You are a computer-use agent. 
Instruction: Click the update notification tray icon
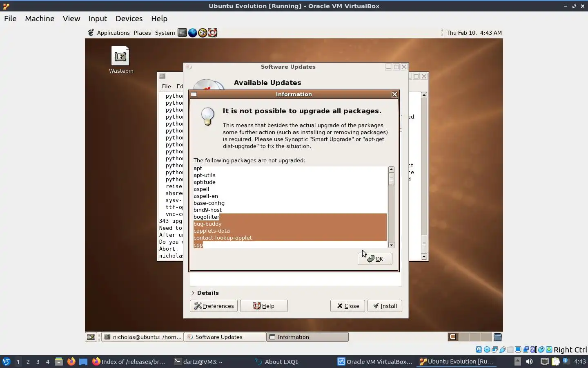tap(566, 361)
